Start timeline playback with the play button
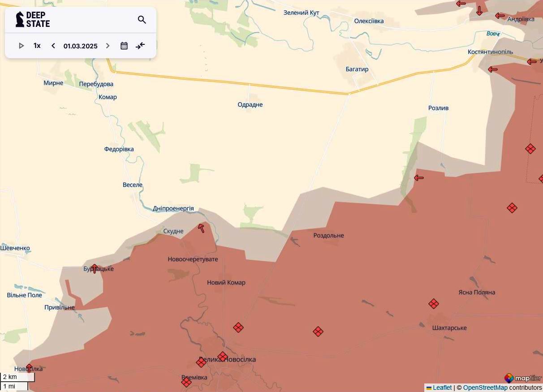The width and height of the screenshot is (543, 392). click(x=21, y=45)
